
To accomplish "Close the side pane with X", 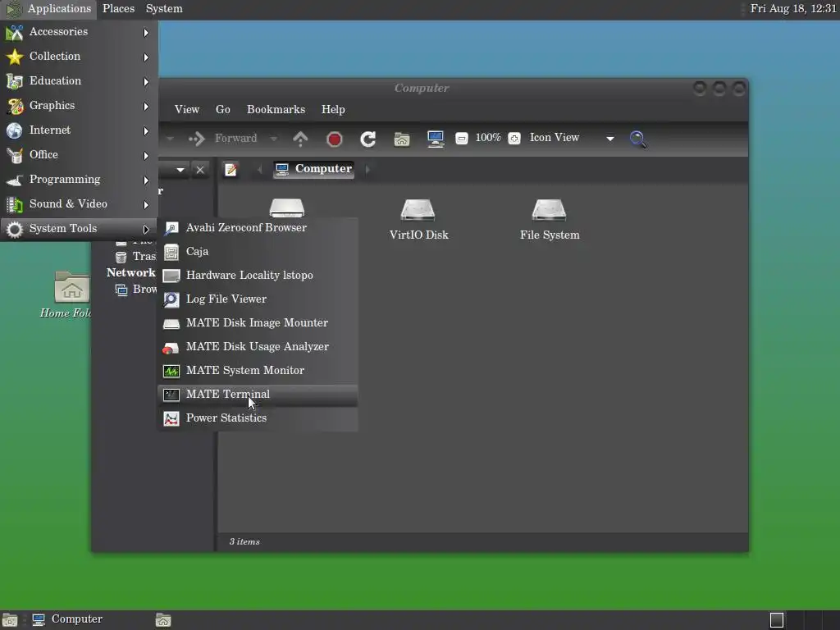I will point(200,170).
